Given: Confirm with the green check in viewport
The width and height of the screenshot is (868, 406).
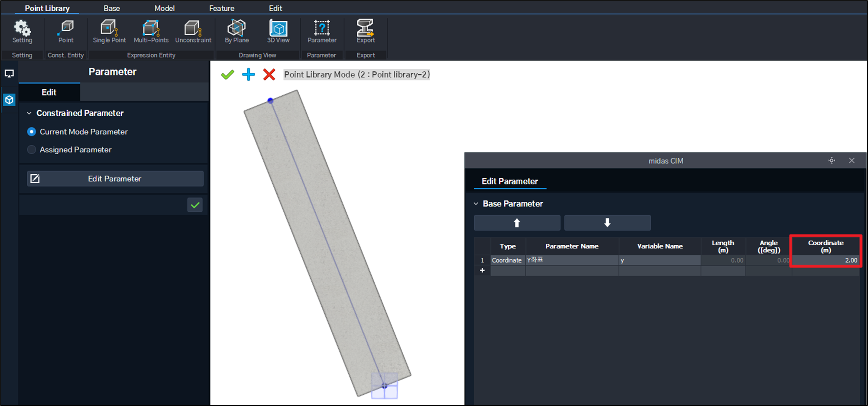Looking at the screenshot, I should pos(227,75).
